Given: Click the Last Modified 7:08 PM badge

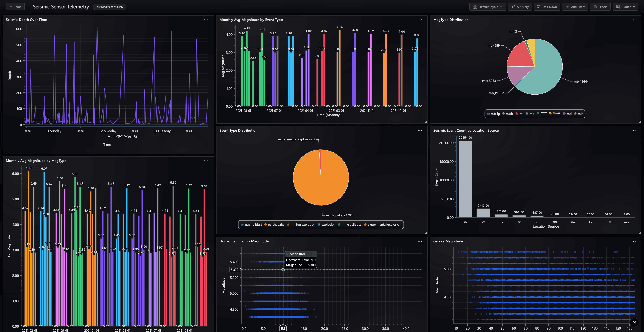Looking at the screenshot, I should (109, 7).
